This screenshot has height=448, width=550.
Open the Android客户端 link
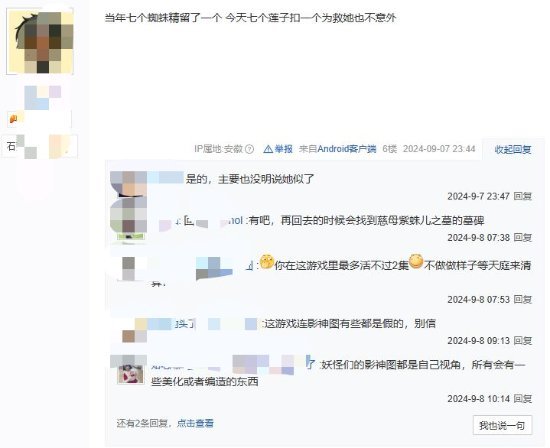point(347,149)
